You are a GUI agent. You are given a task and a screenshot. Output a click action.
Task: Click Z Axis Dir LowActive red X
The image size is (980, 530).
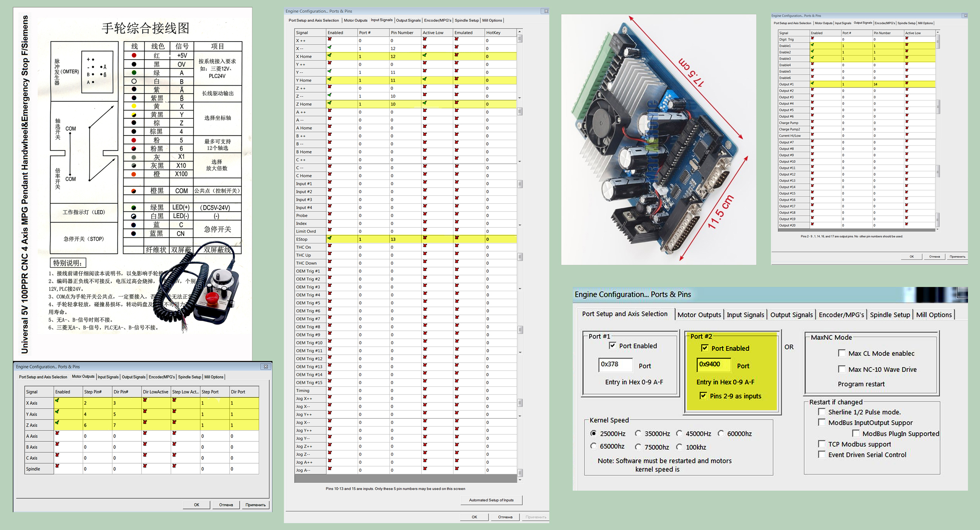145,422
